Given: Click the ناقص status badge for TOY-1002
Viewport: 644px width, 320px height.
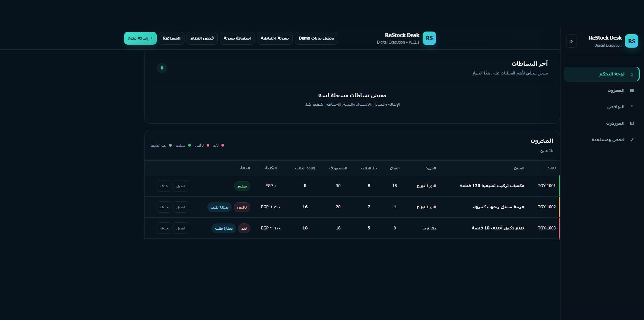Looking at the screenshot, I should [242, 207].
